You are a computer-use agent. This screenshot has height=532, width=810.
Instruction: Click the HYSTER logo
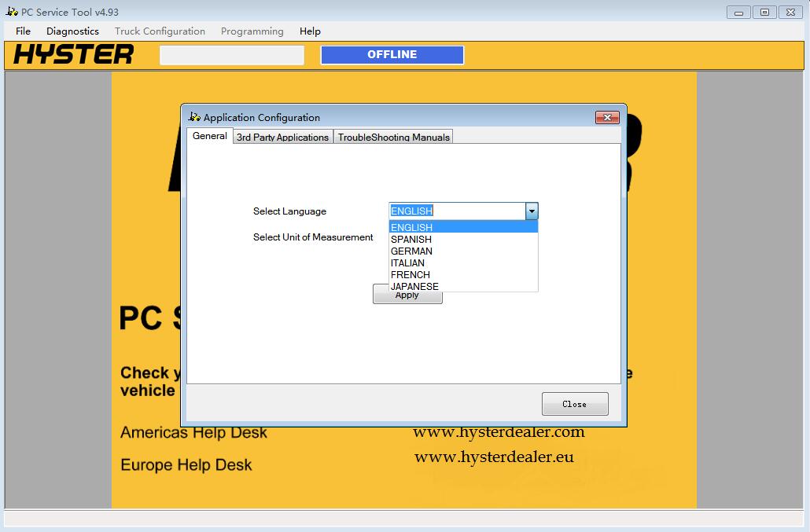pos(73,54)
